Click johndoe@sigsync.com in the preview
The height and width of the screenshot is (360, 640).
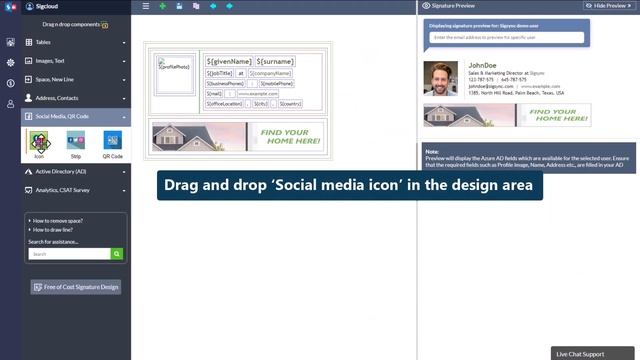pos(491,87)
